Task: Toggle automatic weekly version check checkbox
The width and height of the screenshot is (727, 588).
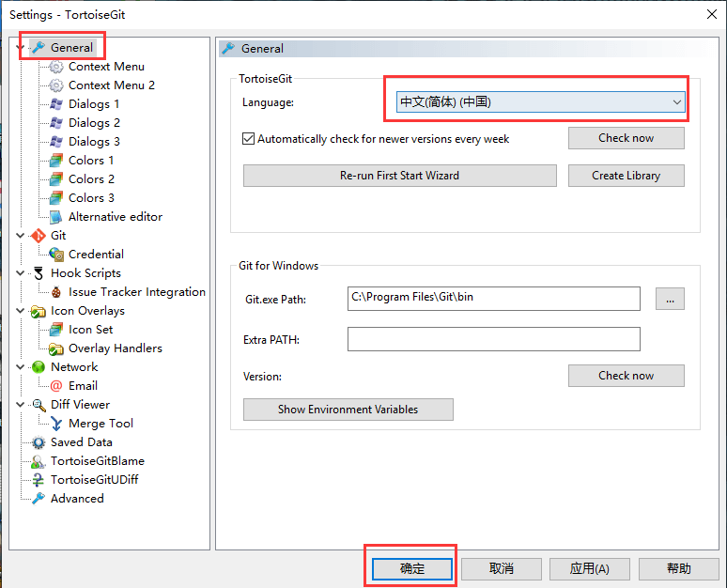Action: pyautogui.click(x=249, y=139)
